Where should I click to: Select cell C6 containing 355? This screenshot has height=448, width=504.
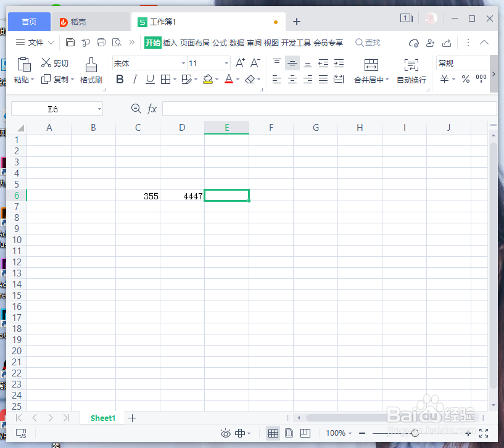(138, 196)
